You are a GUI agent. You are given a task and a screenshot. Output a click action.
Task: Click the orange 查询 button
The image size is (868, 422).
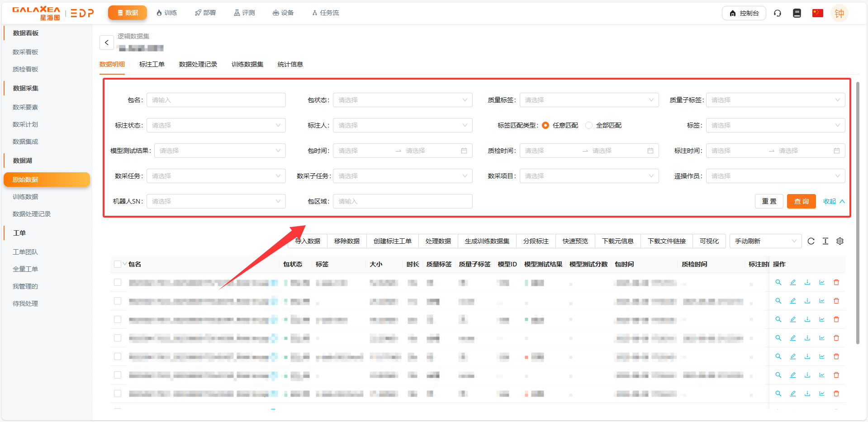(x=801, y=201)
